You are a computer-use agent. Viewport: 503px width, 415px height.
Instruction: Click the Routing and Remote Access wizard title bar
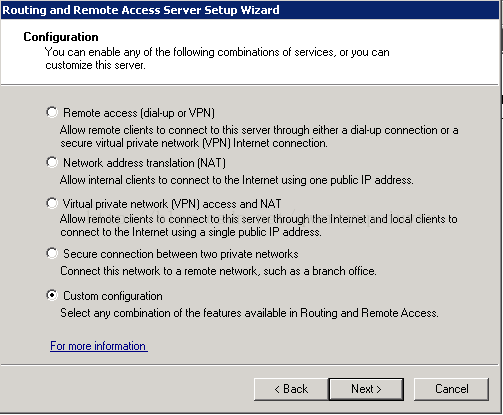coord(250,10)
